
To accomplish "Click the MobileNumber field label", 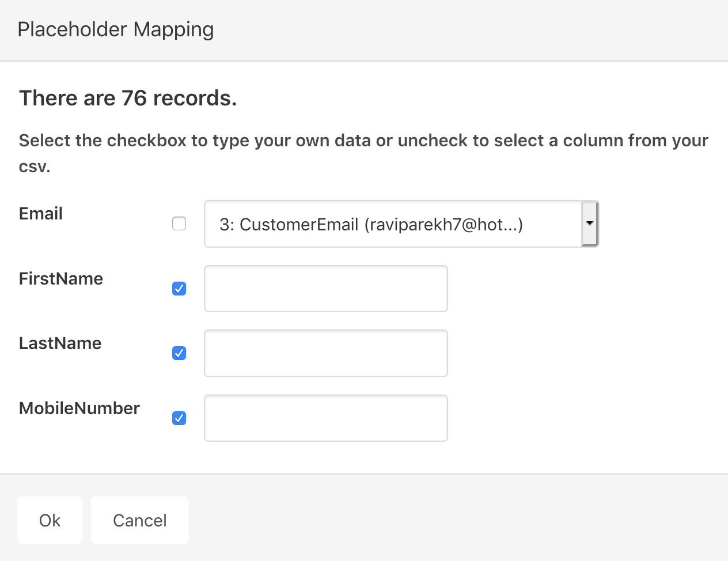I will [x=79, y=408].
